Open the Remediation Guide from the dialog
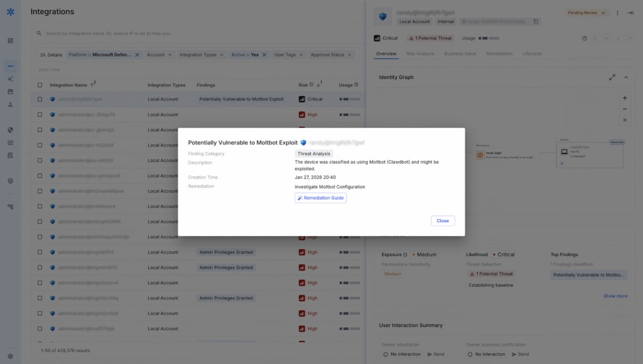Viewport: 643px width, 364px height. [x=320, y=198]
